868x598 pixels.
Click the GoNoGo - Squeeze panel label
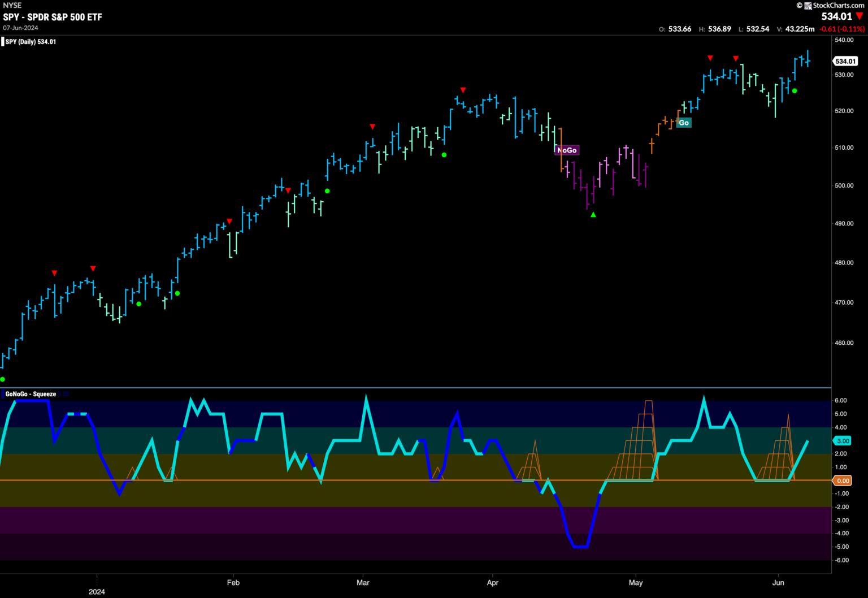[x=31, y=394]
